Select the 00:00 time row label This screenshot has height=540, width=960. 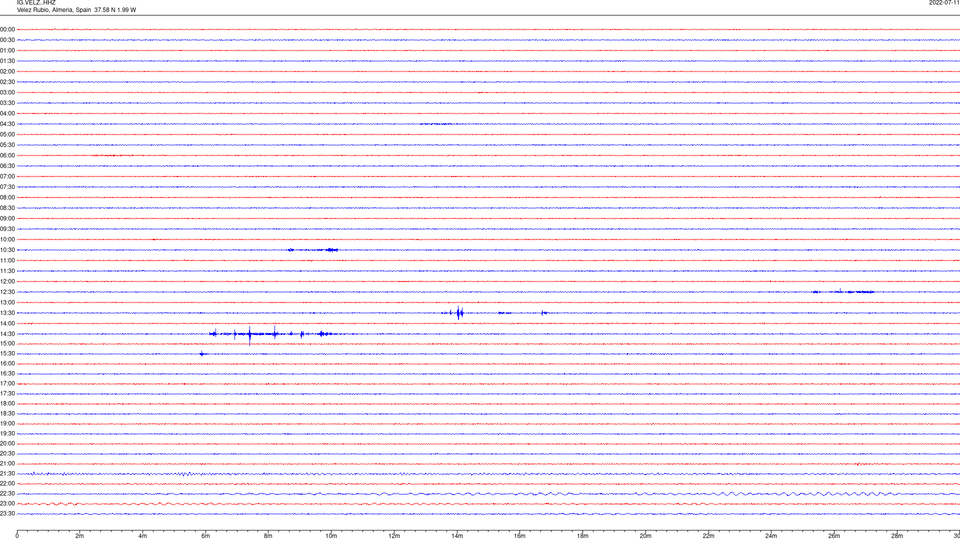point(7,29)
